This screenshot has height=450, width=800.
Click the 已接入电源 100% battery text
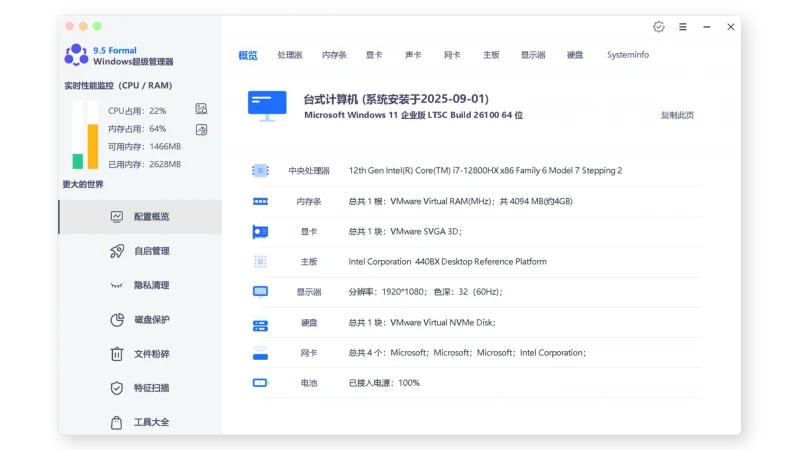384,383
